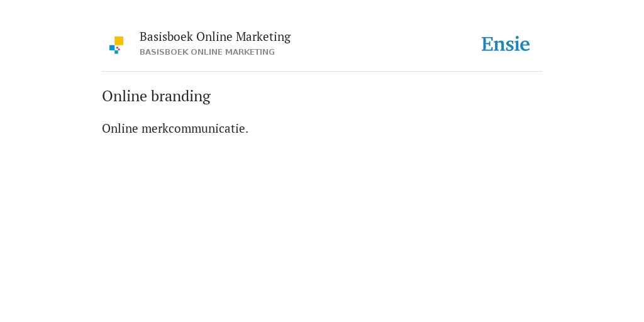644x322 pixels.
Task: Open the Basisboek Online Marketing title link
Action: coord(215,37)
